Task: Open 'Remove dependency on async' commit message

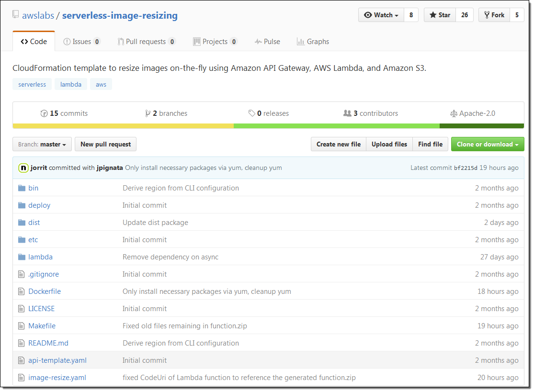Action: coord(170,257)
